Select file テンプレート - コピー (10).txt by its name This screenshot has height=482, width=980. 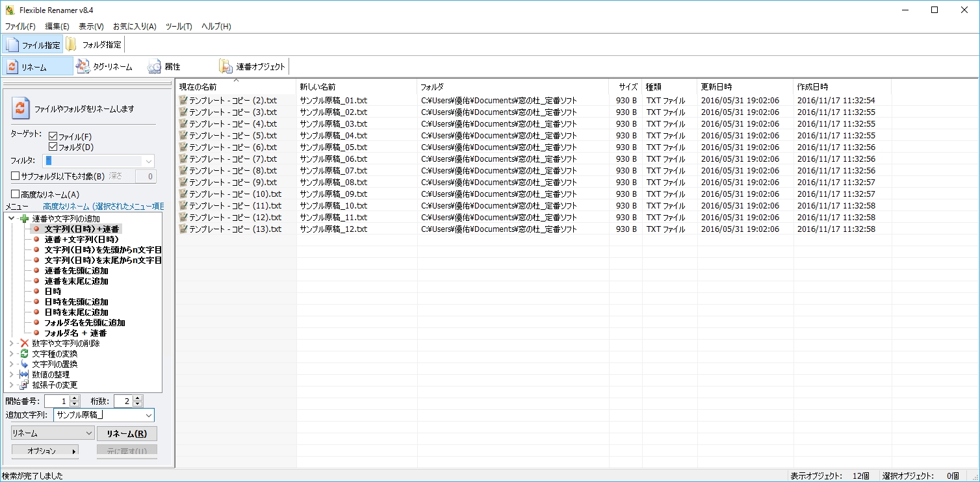(235, 194)
